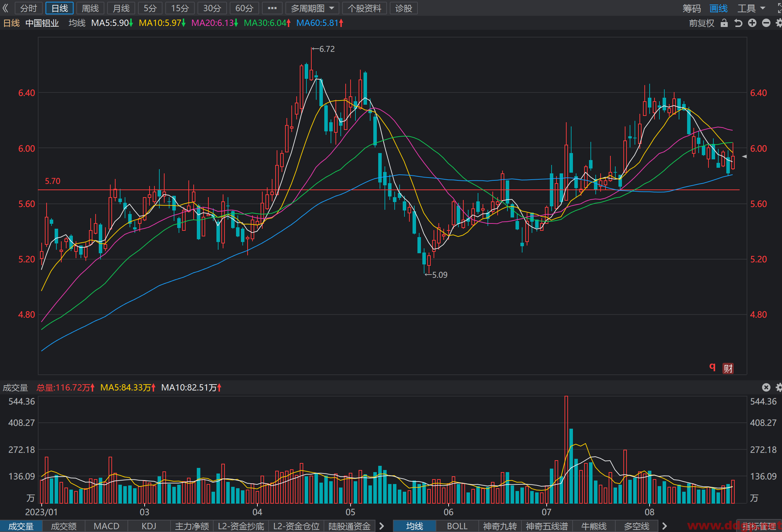Close the 成交量 volume panel
This screenshot has height=532, width=782.
tap(766, 387)
